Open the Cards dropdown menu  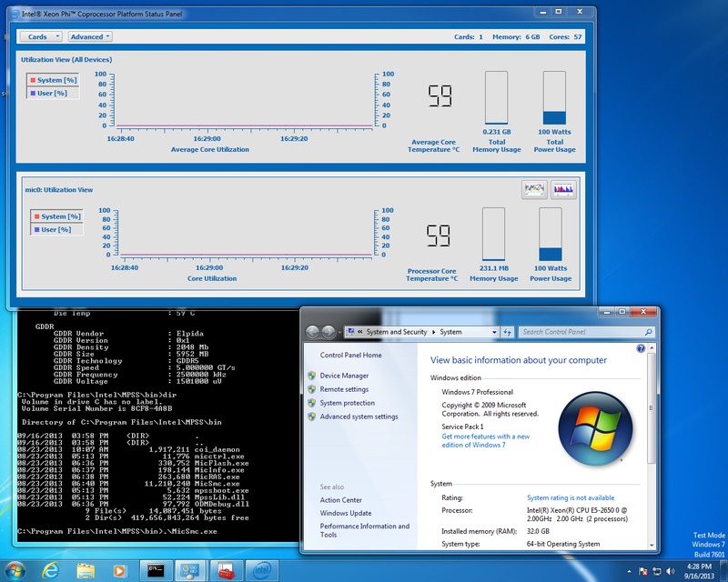point(40,36)
